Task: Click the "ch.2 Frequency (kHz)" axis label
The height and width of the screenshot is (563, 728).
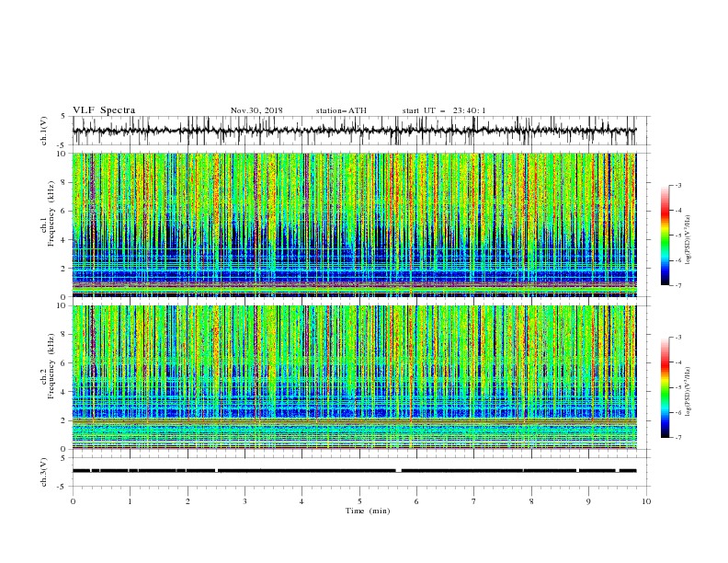Action: point(49,366)
